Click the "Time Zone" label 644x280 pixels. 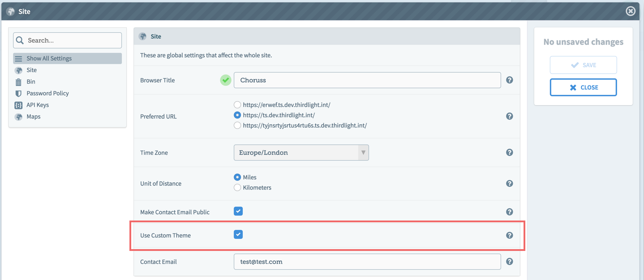pos(154,153)
